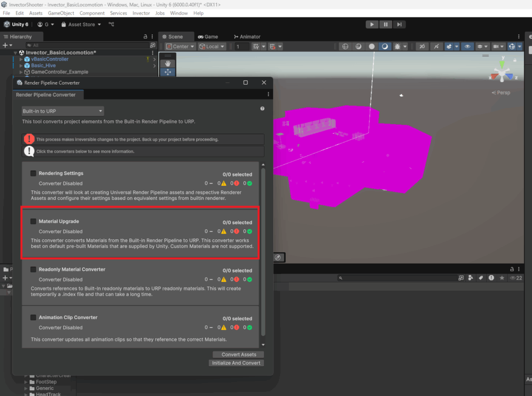532x396 pixels.
Task: Toggle Scene effects (skybox, fog) icon
Action: click(x=449, y=46)
